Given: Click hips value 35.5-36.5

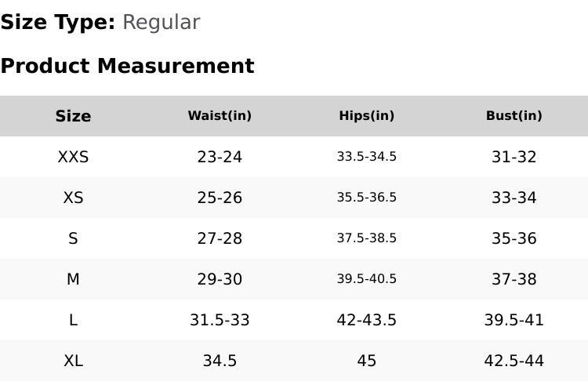Looking at the screenshot, I should tap(366, 198).
